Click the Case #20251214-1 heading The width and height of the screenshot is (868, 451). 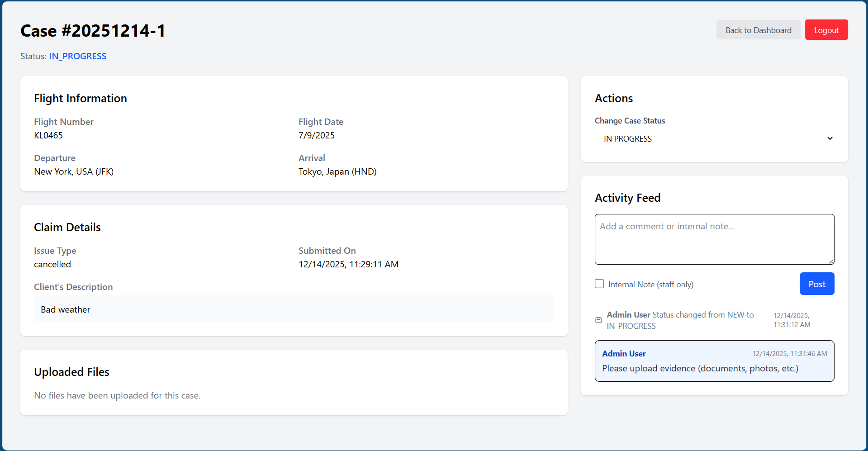coord(93,31)
